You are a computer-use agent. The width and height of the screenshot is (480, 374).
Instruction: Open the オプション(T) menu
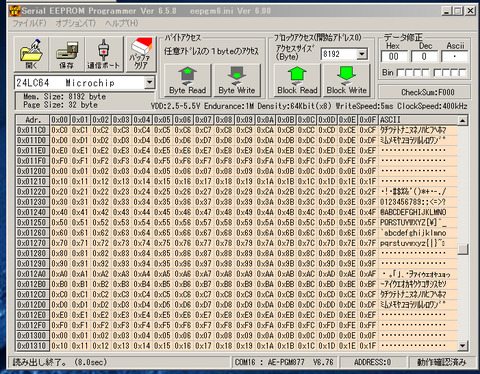(75, 23)
